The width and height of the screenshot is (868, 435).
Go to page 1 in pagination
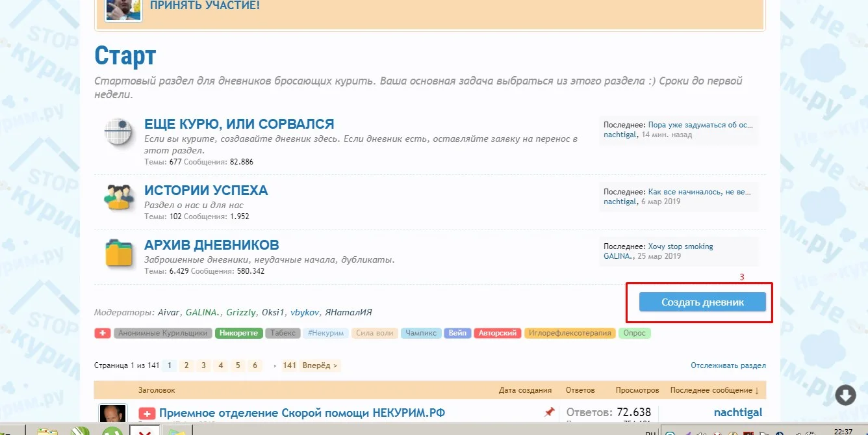[170, 365]
